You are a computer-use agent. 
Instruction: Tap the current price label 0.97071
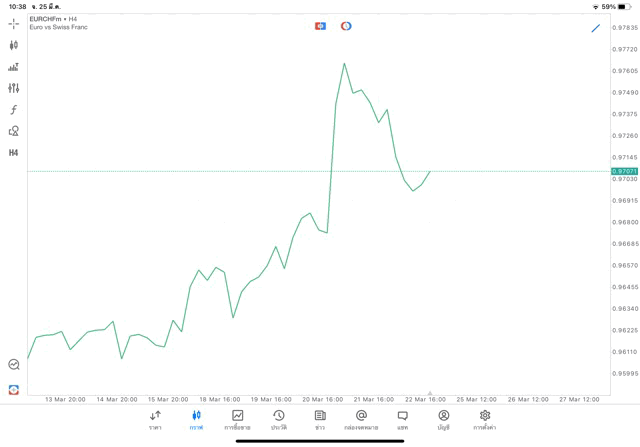(x=624, y=172)
